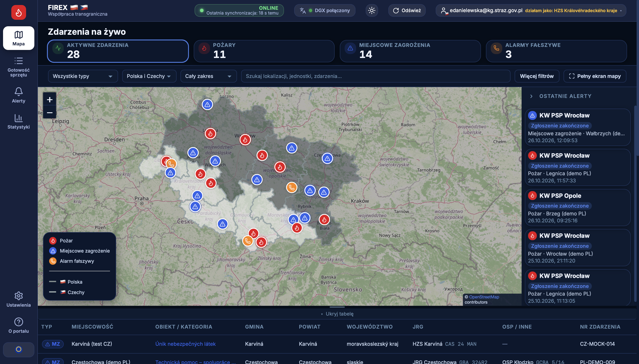Open the Statystyki chart section
The image size is (639, 364).
[x=18, y=121]
